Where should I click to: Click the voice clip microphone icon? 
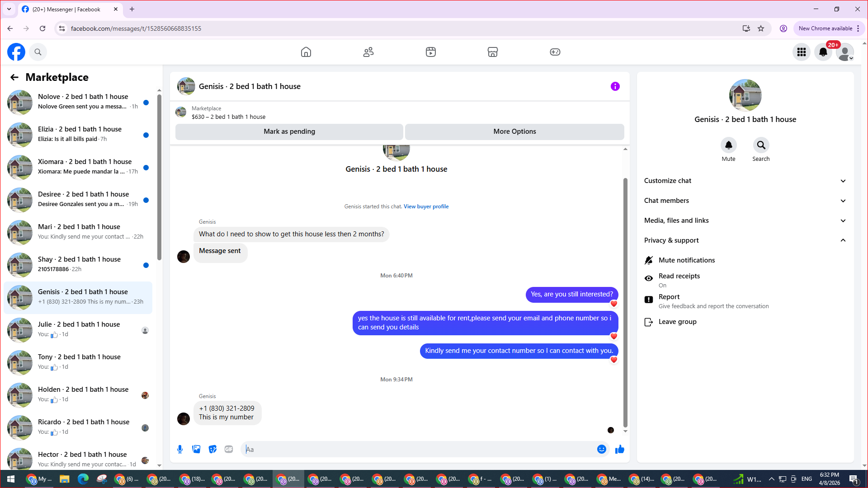(180, 449)
